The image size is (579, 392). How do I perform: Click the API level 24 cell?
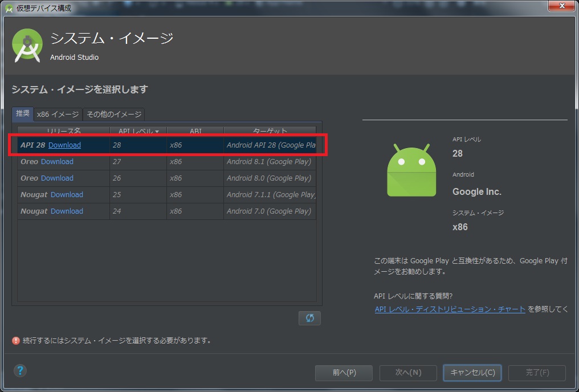pos(138,211)
